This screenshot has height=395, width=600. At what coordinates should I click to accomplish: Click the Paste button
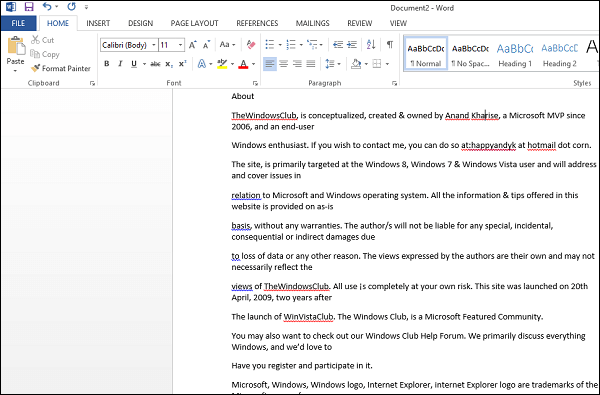click(x=16, y=54)
